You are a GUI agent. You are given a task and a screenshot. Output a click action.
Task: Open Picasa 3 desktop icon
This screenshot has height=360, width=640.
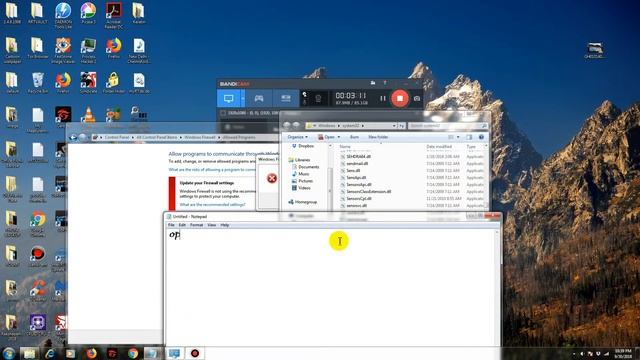88,13
